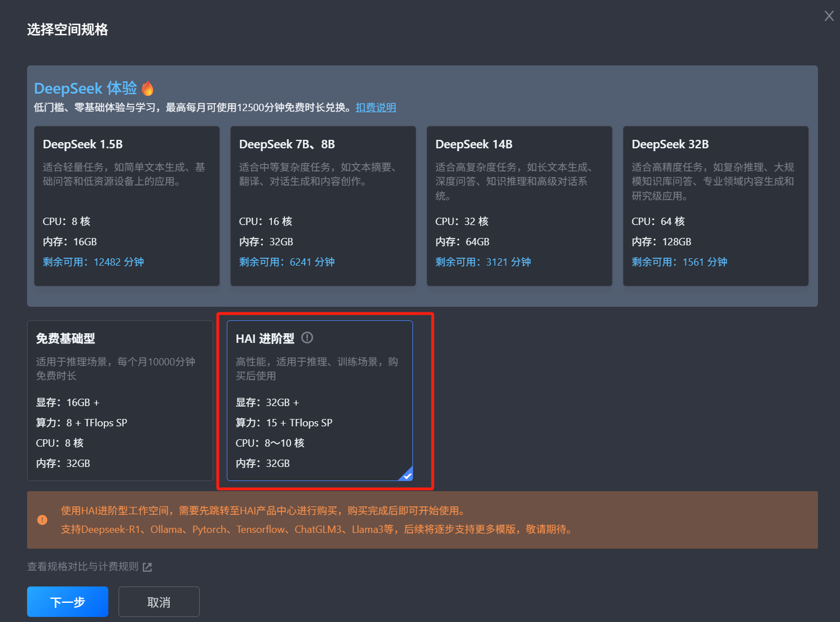Click 内存：128GB text
Image resolution: width=840 pixels, height=622 pixels.
pos(662,241)
